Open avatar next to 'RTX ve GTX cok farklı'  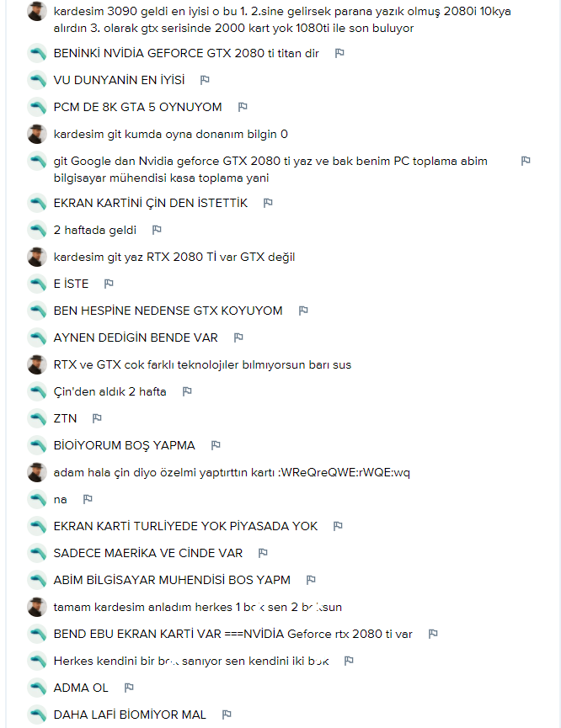tap(37, 364)
